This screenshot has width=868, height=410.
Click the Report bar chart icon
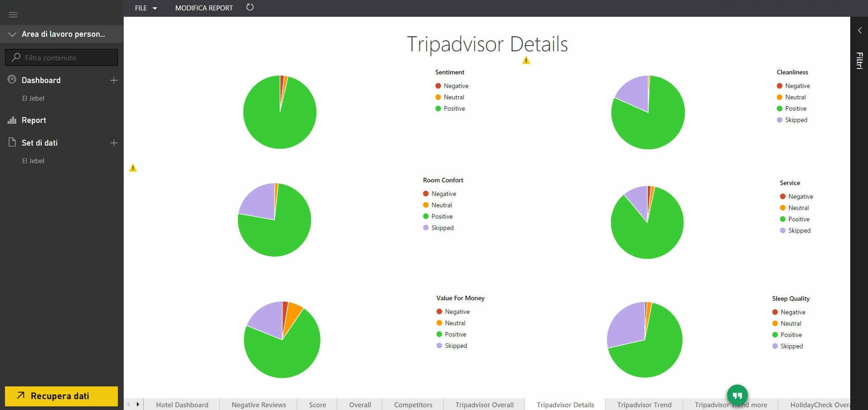pos(12,120)
